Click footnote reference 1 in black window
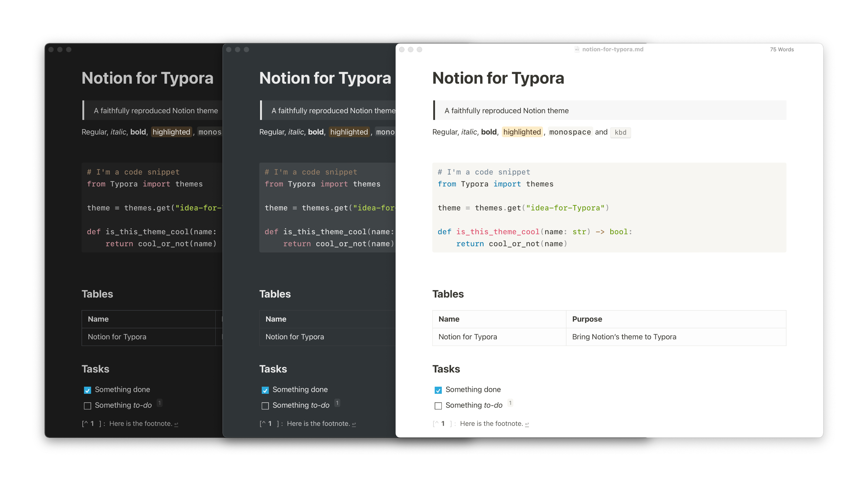This screenshot has height=488, width=868. point(159,403)
